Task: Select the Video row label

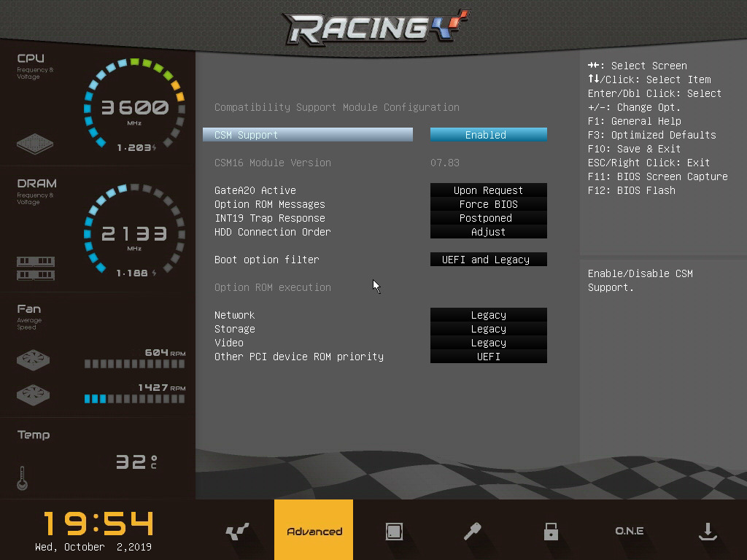Action: point(228,343)
